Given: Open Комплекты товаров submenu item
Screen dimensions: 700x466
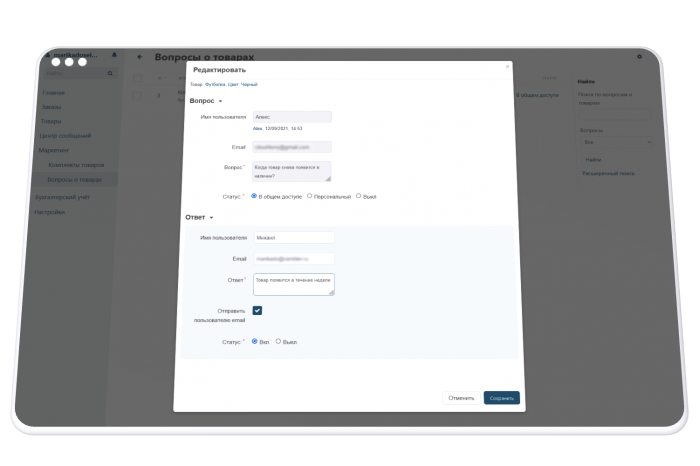Looking at the screenshot, I should pos(76,165).
